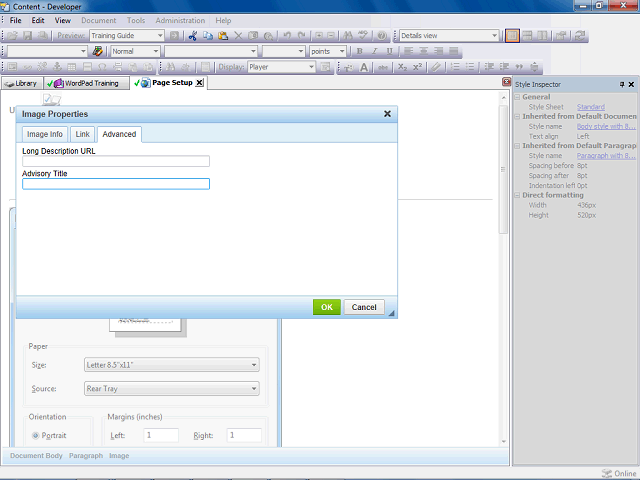Click the style paintbrush icon beside Normal
This screenshot has height=480, width=640.
(x=98, y=51)
